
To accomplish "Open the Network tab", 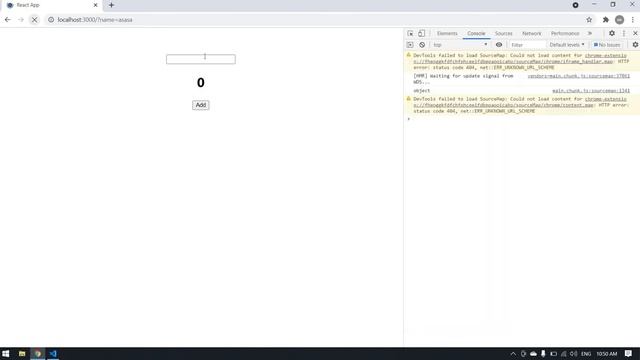I will (531, 33).
